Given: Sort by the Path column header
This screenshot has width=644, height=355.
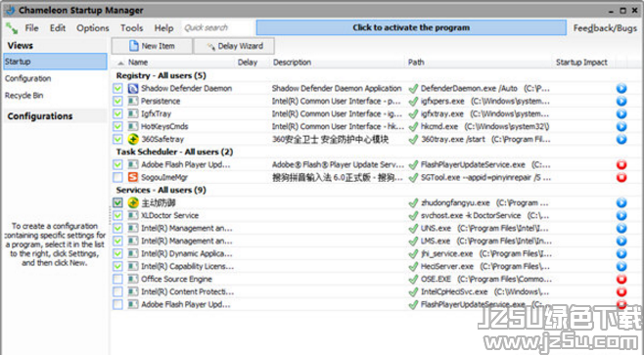Looking at the screenshot, I should [x=416, y=63].
